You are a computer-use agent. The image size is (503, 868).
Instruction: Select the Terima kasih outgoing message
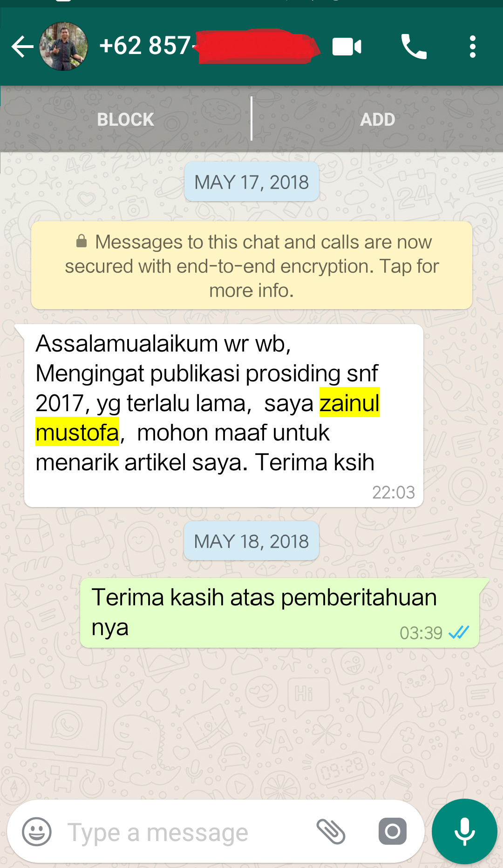(279, 613)
